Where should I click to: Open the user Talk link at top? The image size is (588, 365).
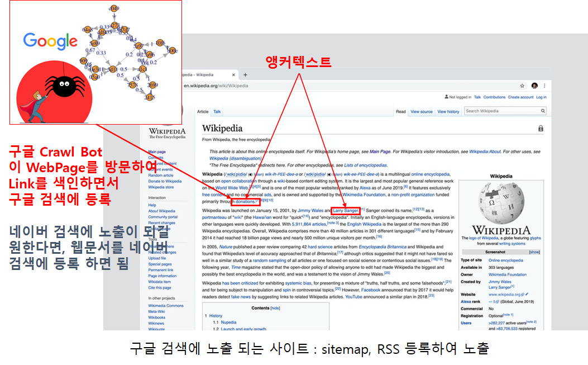point(477,97)
